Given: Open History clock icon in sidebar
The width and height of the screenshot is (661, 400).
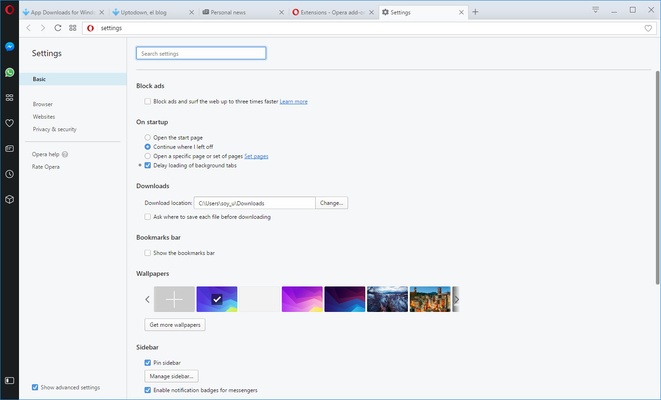Looking at the screenshot, I should coord(9,174).
